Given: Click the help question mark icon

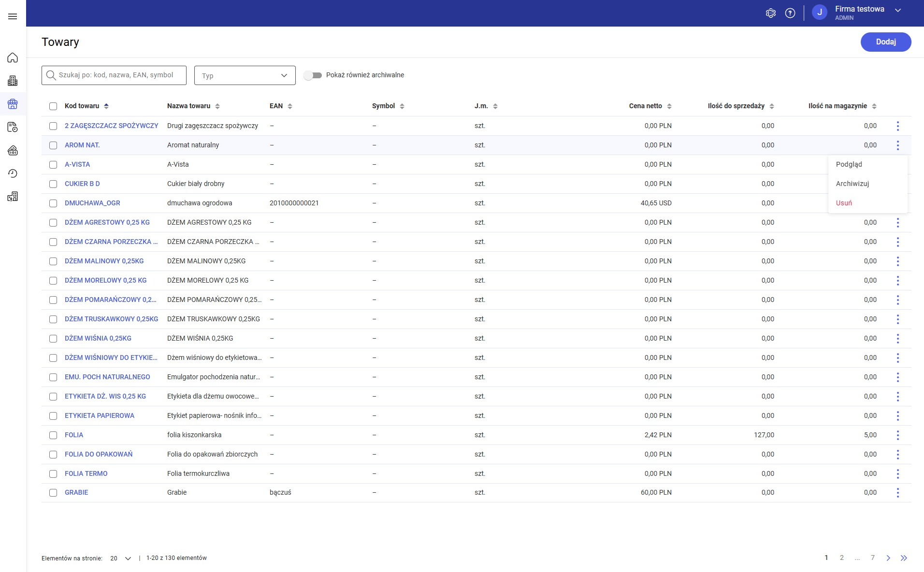Looking at the screenshot, I should tap(790, 13).
